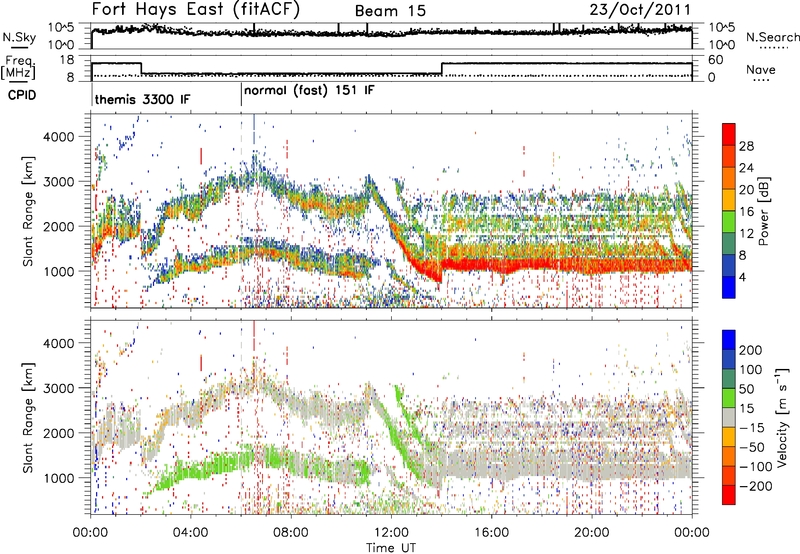
Task: Click the '20:00' time axis tick
Action: click(x=591, y=533)
